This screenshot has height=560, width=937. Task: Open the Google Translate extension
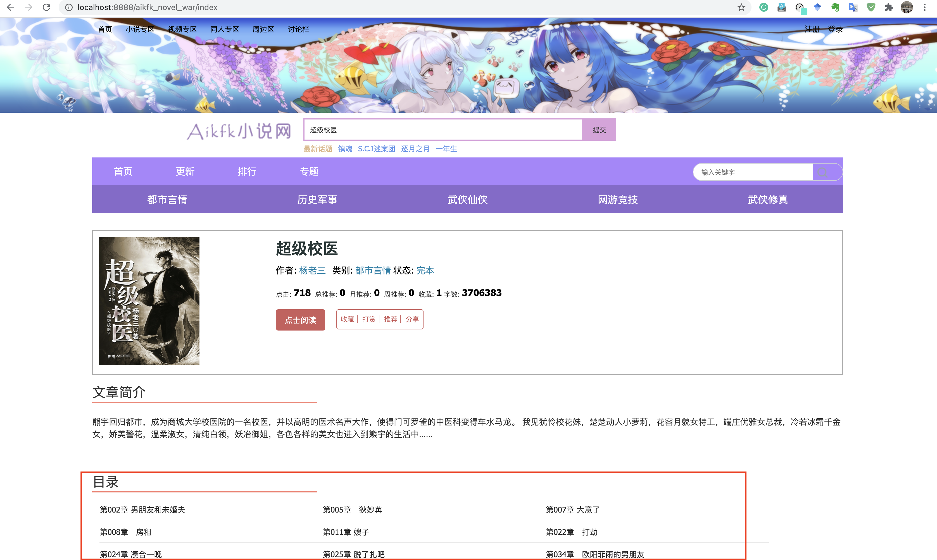pyautogui.click(x=853, y=7)
